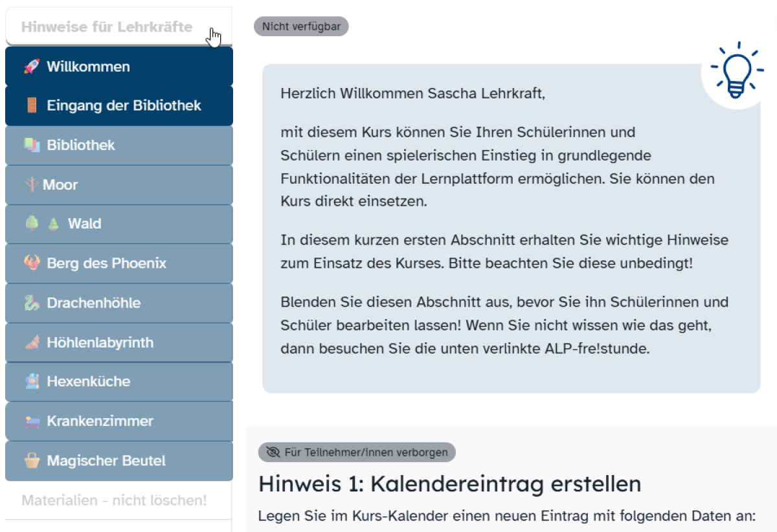Click the bed icon beside Krankenzimmer
The width and height of the screenshot is (777, 532).
click(31, 421)
